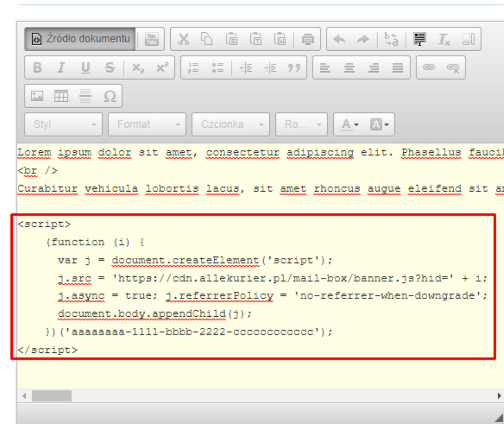Open the Czcionka font dropdown
Image resolution: width=504 pixels, height=424 pixels.
[x=230, y=124]
